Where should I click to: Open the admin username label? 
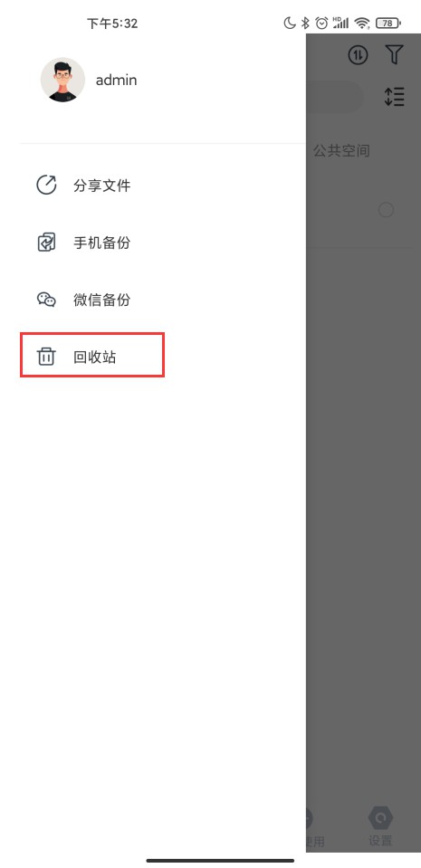point(116,81)
